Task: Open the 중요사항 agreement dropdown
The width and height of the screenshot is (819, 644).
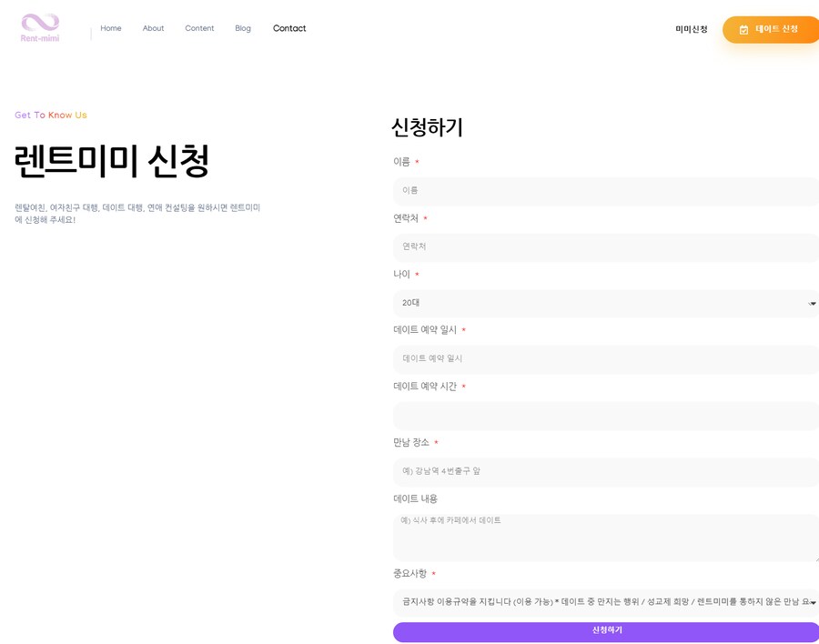Action: pos(605,601)
